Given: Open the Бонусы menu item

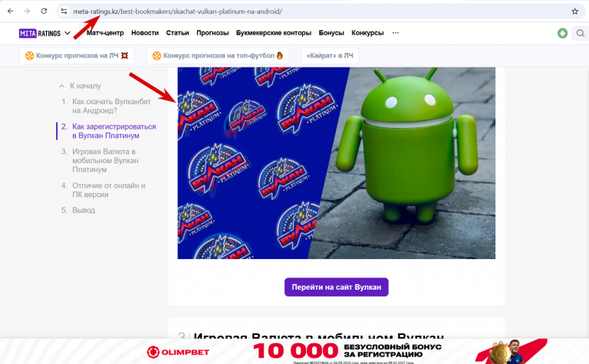Looking at the screenshot, I should [331, 33].
